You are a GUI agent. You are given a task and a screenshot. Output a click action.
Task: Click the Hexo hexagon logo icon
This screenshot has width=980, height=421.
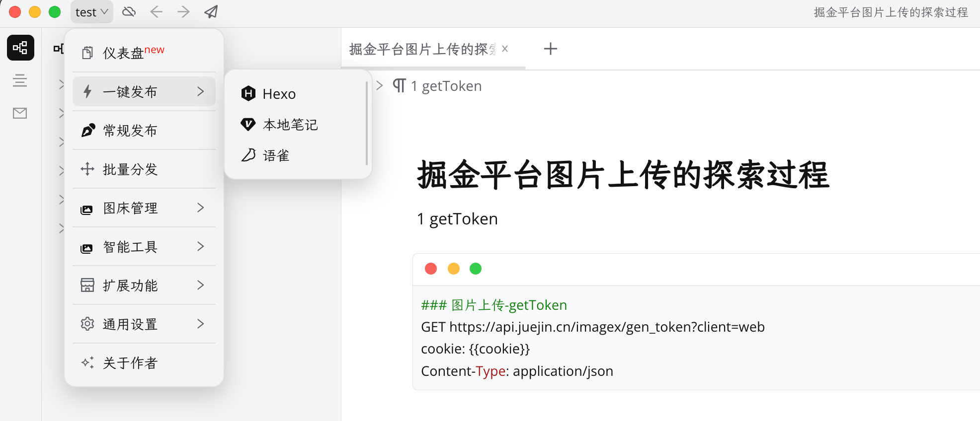click(x=248, y=93)
